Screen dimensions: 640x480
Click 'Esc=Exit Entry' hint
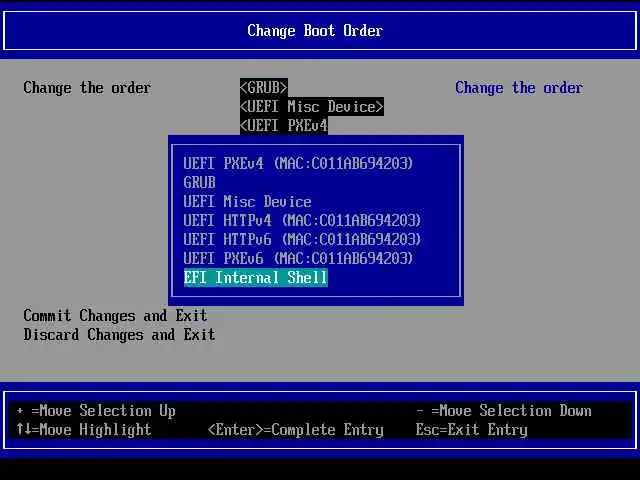[471, 430]
